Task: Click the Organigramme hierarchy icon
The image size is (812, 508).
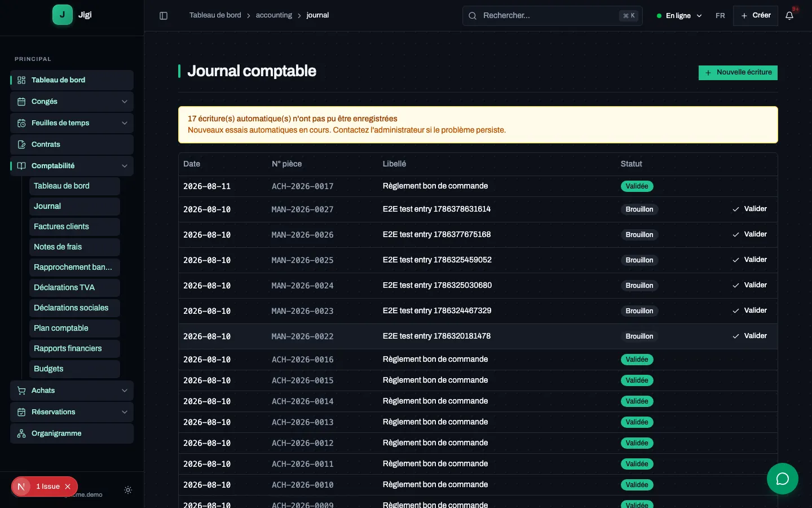Action: (21, 433)
